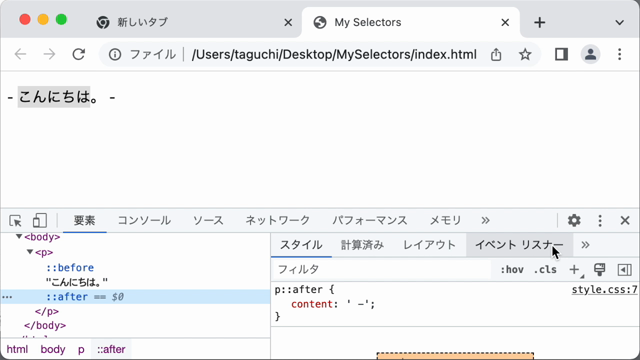
Task: Click the rendering emulation paintbrush icon
Action: (600, 269)
